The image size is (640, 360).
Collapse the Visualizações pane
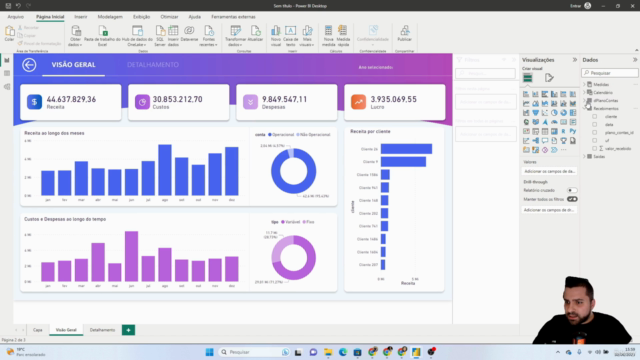(575, 60)
